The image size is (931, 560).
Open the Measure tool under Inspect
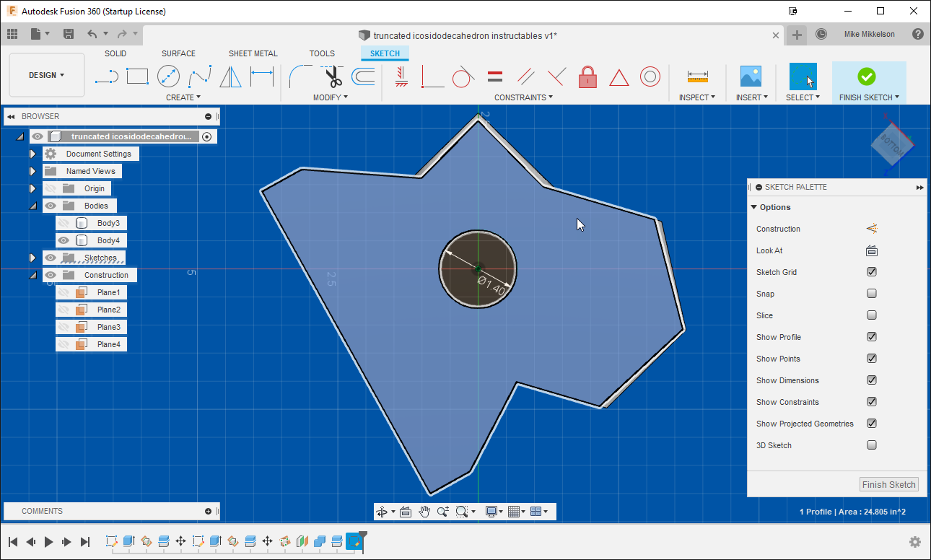click(696, 76)
